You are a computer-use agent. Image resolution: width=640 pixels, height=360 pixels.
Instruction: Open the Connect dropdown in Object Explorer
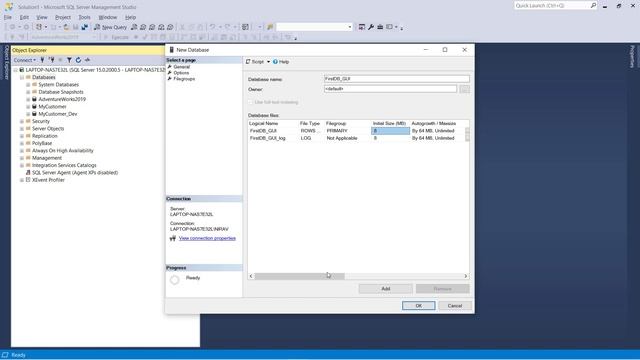click(x=24, y=60)
